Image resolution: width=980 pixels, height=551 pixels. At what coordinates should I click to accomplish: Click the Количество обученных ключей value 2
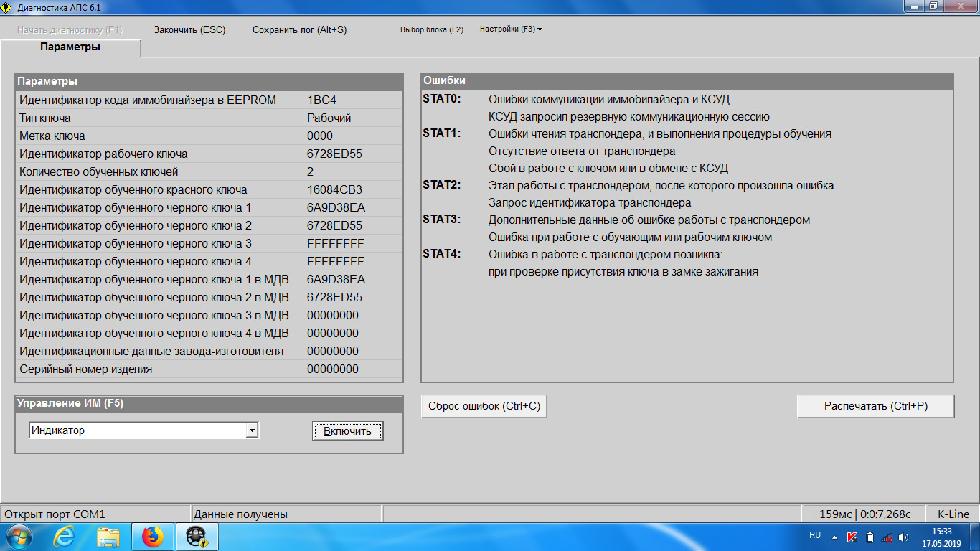(x=310, y=172)
